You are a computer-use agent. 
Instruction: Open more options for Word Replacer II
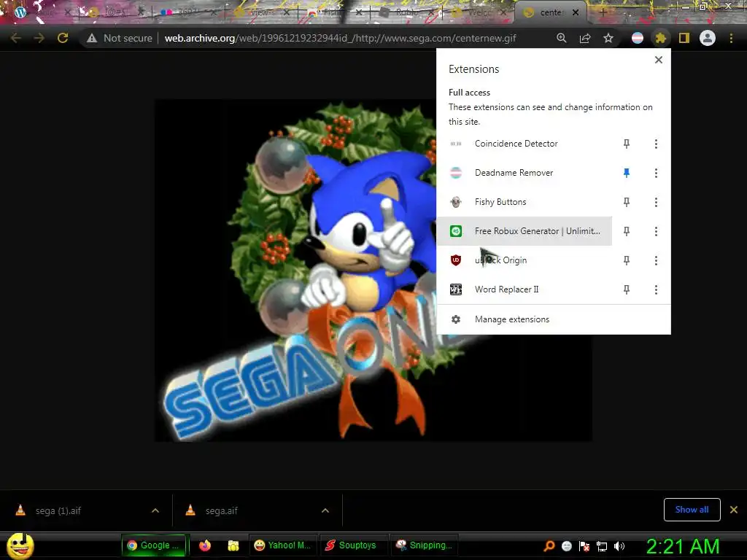click(656, 289)
